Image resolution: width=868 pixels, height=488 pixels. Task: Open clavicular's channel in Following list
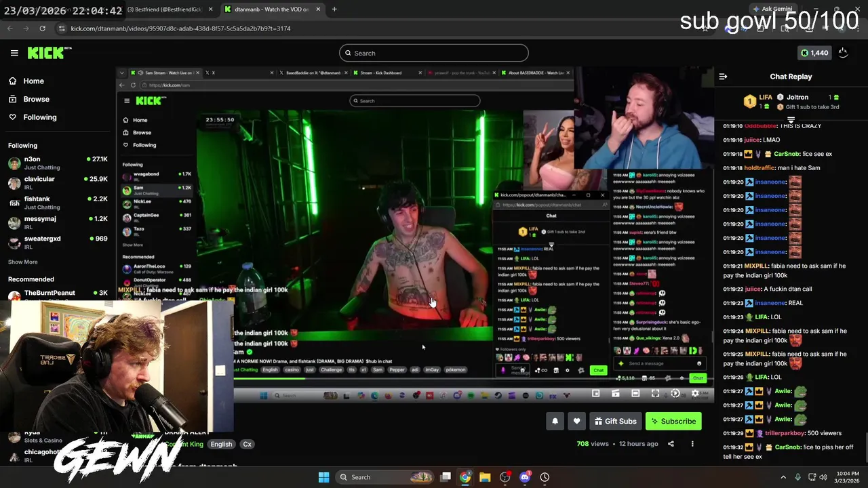point(58,183)
